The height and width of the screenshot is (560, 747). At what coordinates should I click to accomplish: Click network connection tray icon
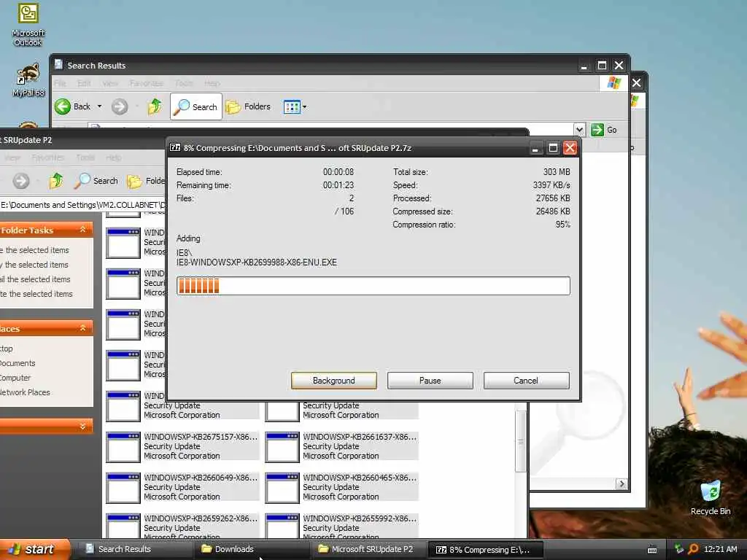[x=679, y=549]
